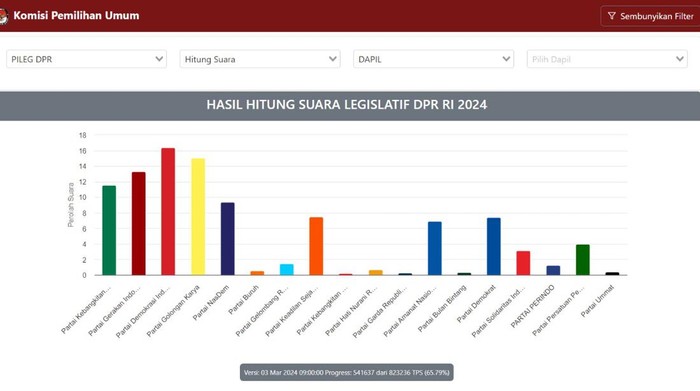The height and width of the screenshot is (391, 700).
Task: Click the light blue Partai Gelombang bar
Action: tap(287, 270)
